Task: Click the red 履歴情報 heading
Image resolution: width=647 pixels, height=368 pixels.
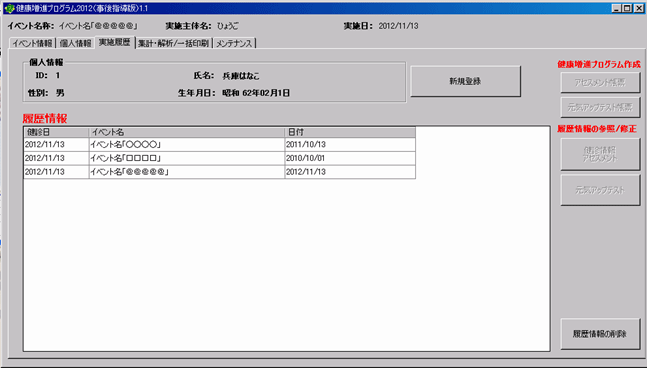Action: click(45, 119)
